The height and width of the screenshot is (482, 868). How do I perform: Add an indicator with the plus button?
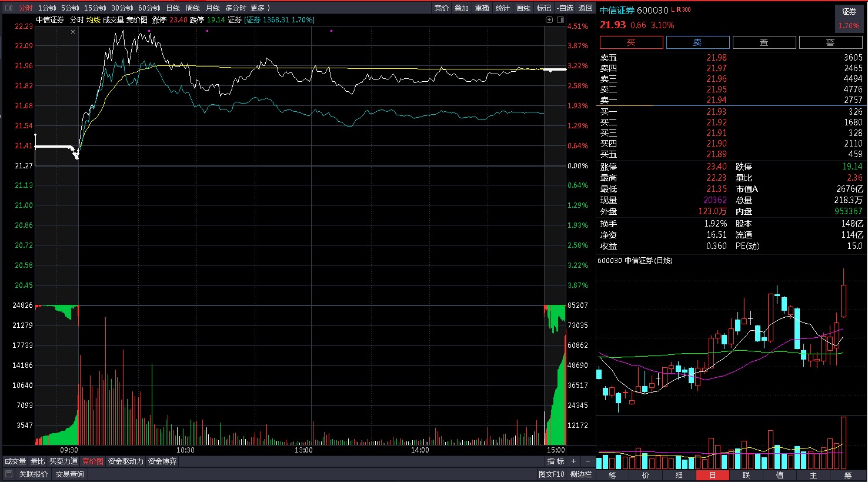(x=574, y=461)
